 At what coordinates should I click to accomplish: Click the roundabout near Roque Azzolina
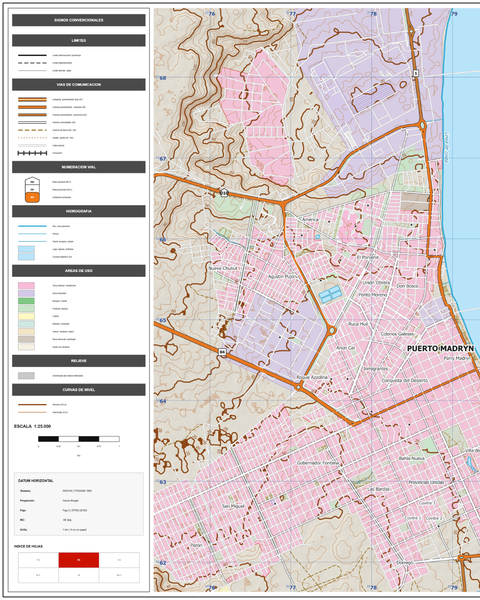(x=298, y=387)
